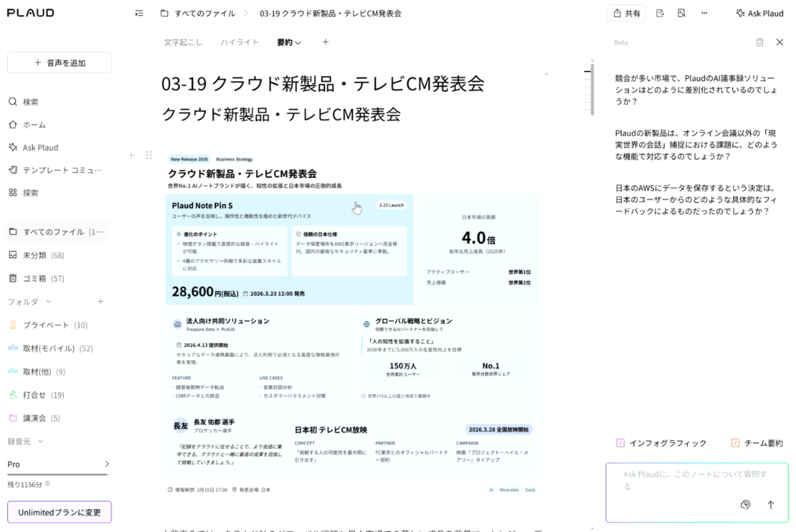Click the magnifier icon beside 検索
The image size is (796, 532).
tap(13, 102)
